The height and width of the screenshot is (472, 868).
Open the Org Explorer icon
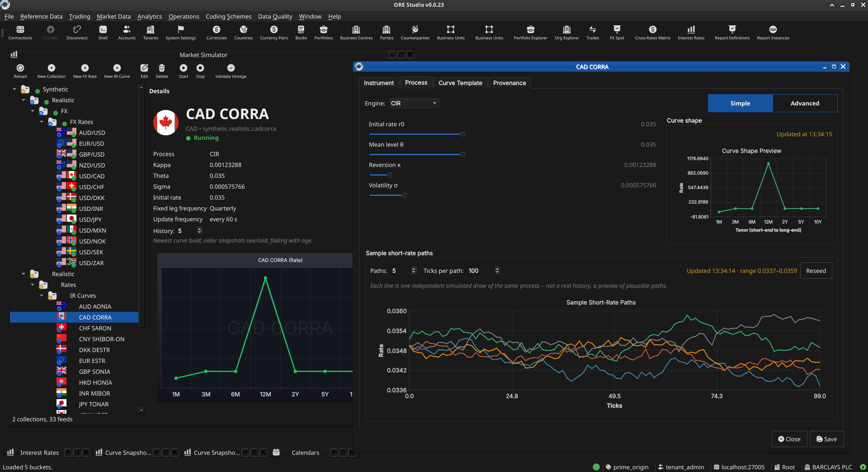[x=567, y=33]
